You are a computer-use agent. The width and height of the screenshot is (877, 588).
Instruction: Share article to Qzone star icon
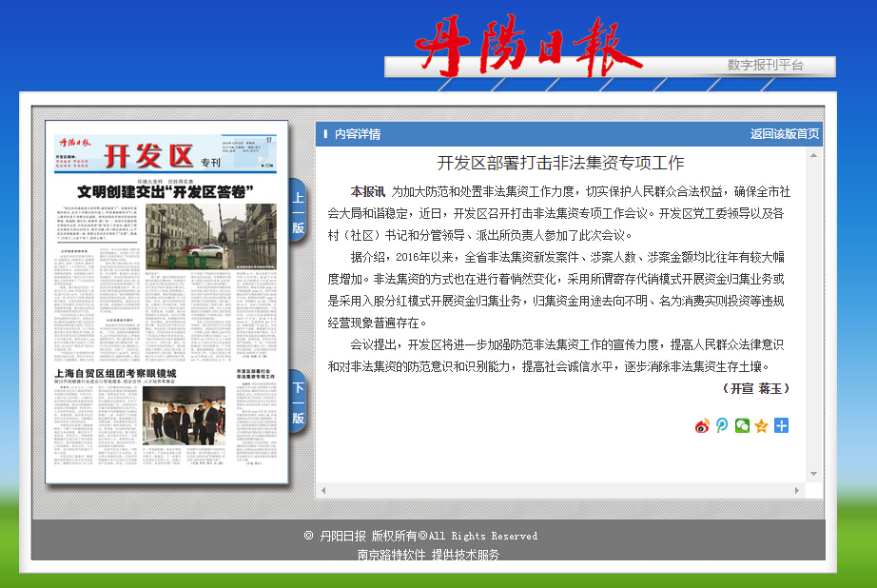pyautogui.click(x=761, y=425)
